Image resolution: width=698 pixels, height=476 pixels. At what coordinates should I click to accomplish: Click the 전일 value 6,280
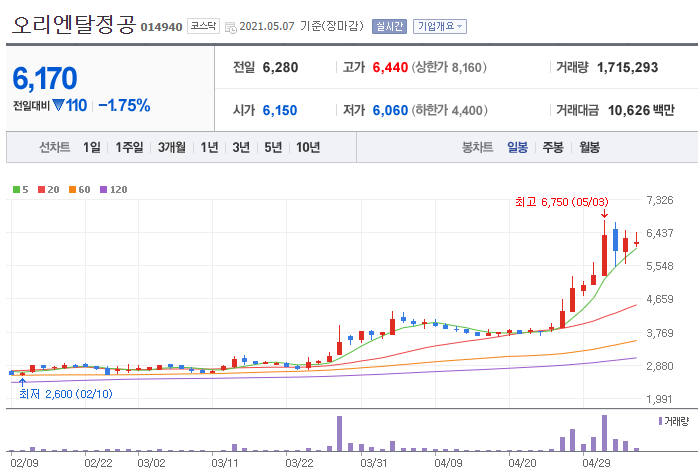tap(280, 67)
